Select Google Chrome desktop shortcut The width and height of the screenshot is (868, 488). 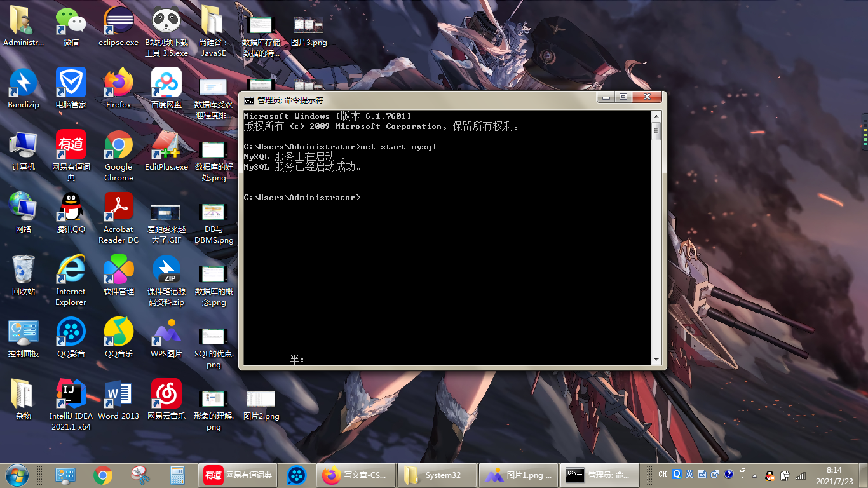click(119, 156)
